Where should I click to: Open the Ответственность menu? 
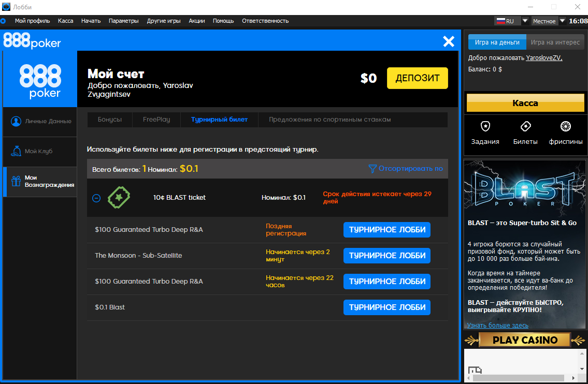point(265,21)
